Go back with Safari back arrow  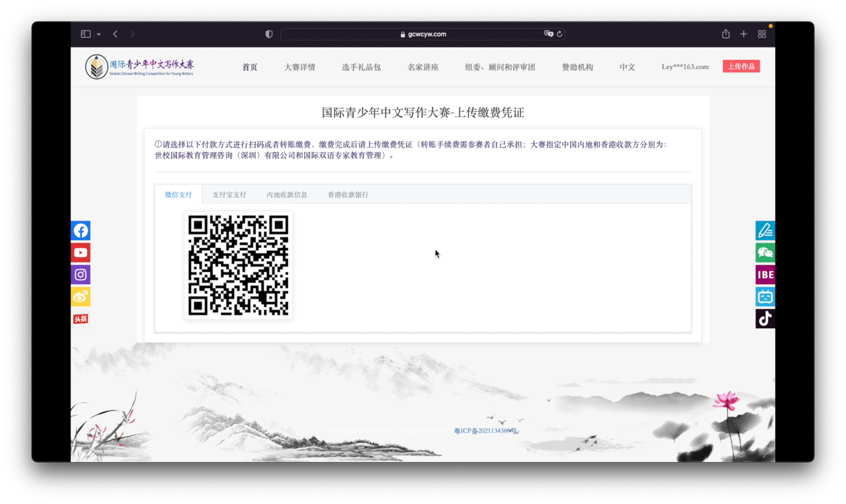(x=116, y=34)
